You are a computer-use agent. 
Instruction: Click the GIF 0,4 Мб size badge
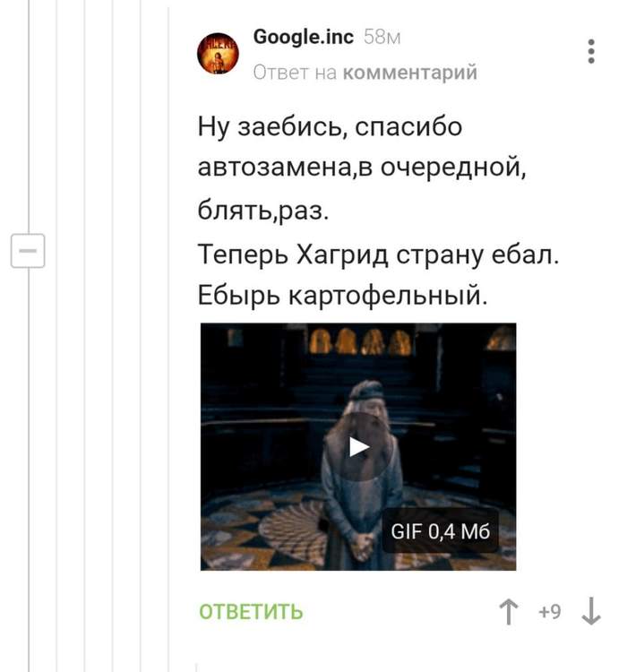tap(440, 531)
